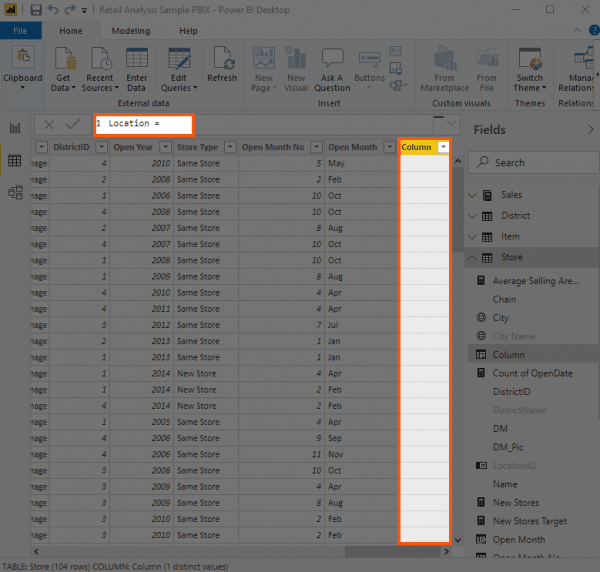The image size is (600, 572).
Task: Click the Save icon in title bar
Action: tap(36, 10)
